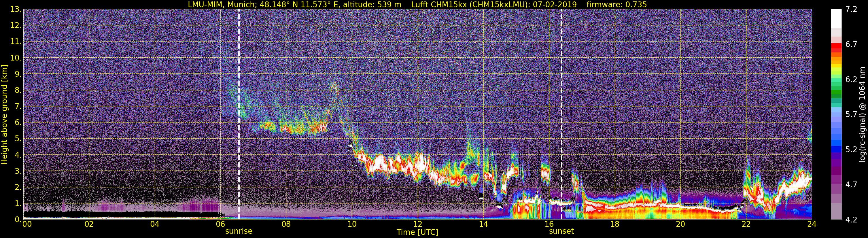Click the colorbar tick label 7.2
The width and height of the screenshot is (868, 238).
(x=851, y=10)
